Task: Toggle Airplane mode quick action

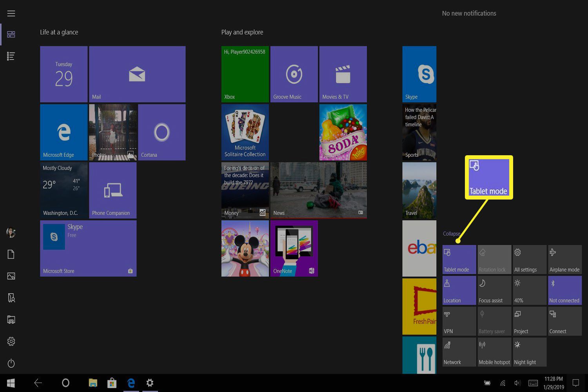Action: [565, 260]
